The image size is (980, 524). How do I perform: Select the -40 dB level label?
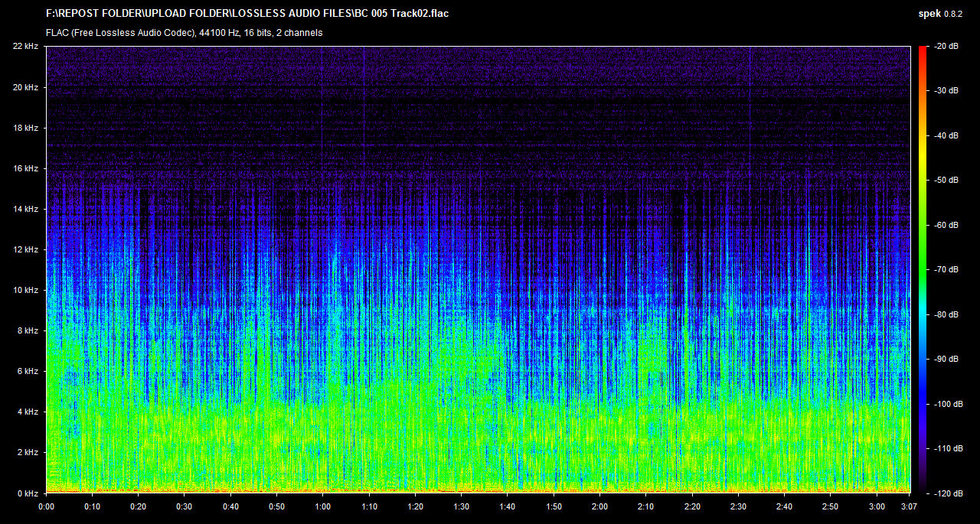(946, 135)
